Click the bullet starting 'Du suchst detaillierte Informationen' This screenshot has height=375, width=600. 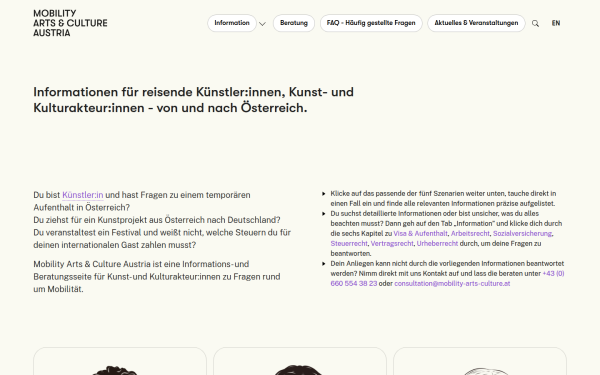coord(446,233)
